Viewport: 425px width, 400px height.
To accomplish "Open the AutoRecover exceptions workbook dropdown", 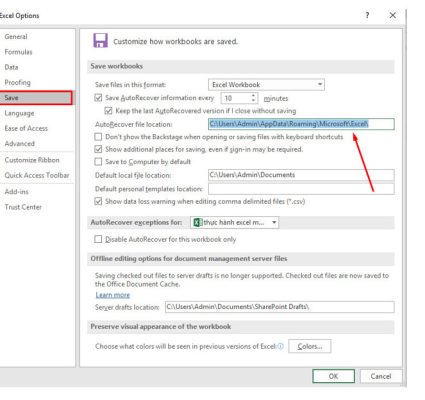I will pos(235,222).
